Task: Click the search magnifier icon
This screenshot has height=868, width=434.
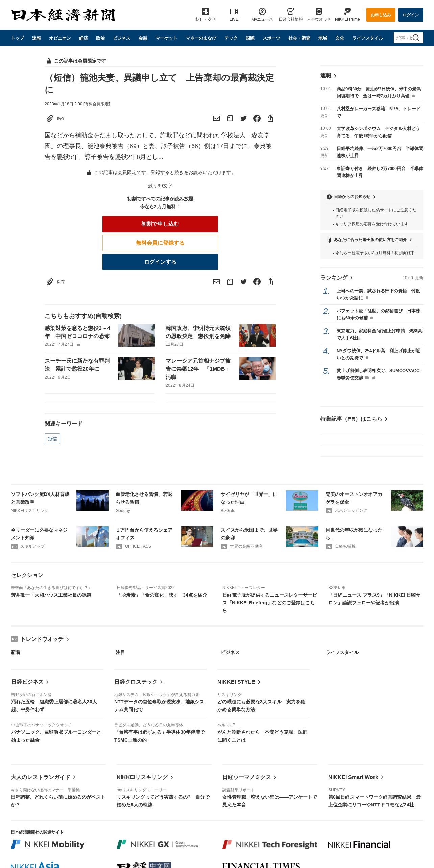Action: click(x=416, y=38)
